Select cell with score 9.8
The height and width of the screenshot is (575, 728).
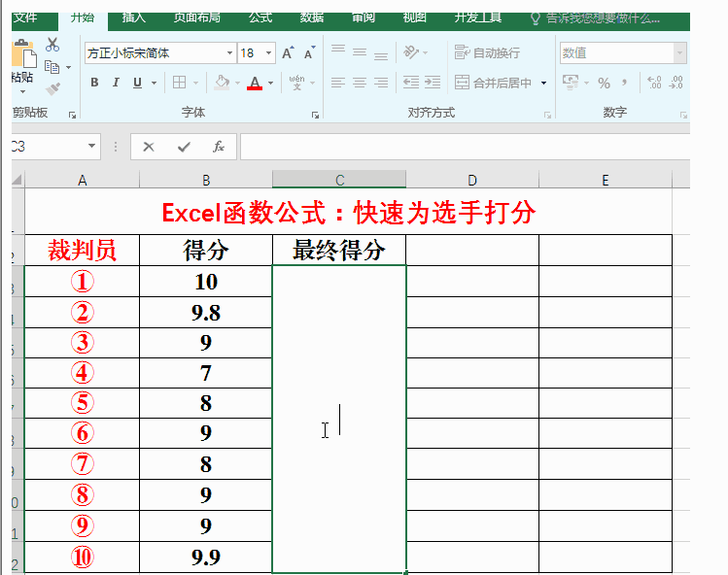pyautogui.click(x=206, y=313)
